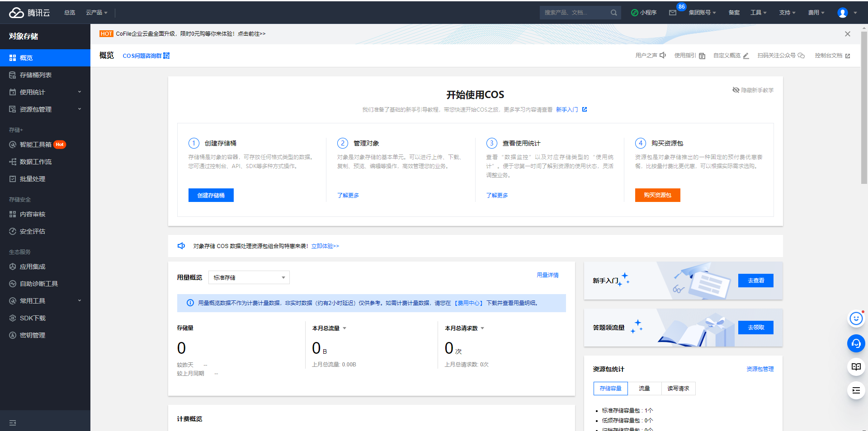Select the 存储容量 tab
This screenshot has width=868, height=431.
tap(610, 389)
